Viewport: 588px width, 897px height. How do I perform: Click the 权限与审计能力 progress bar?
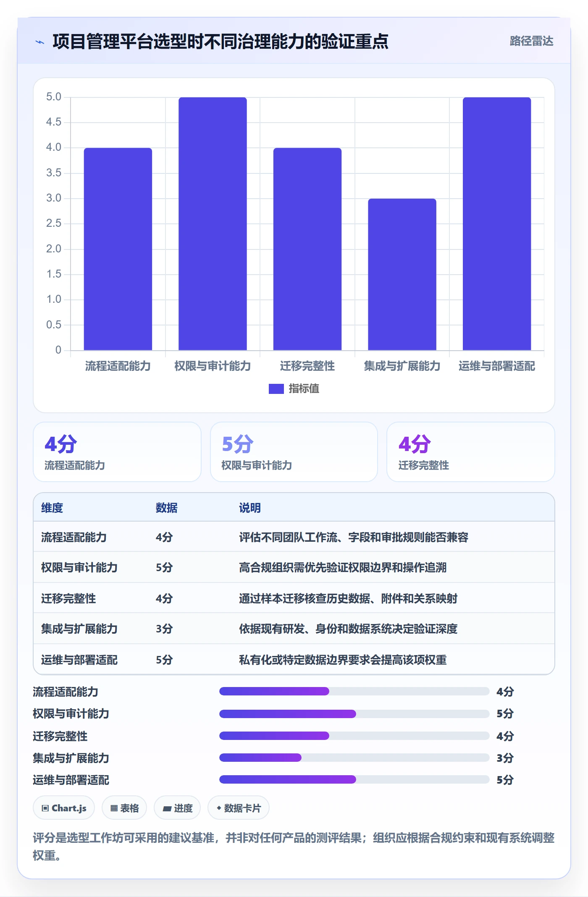click(x=354, y=713)
